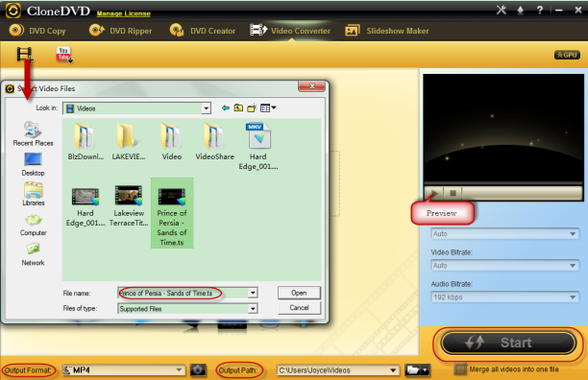Open the YouTube download icon
588x380 pixels.
[64, 55]
